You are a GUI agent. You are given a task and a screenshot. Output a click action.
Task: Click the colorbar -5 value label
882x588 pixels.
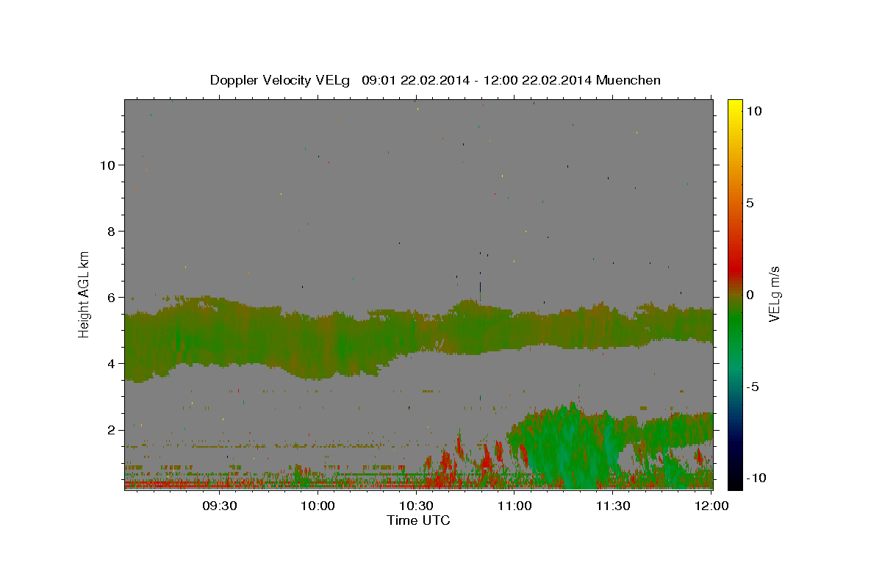tap(754, 387)
